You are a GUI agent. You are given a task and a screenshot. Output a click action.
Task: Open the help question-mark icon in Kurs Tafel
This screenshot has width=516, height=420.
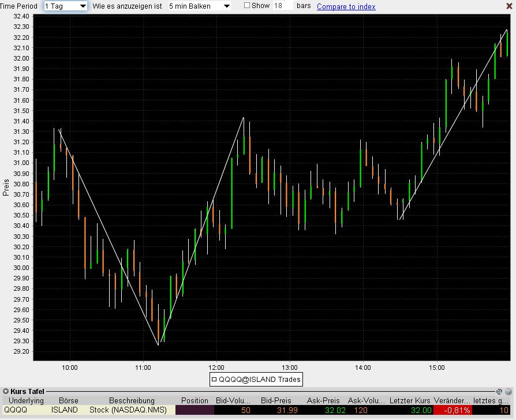click(x=508, y=391)
